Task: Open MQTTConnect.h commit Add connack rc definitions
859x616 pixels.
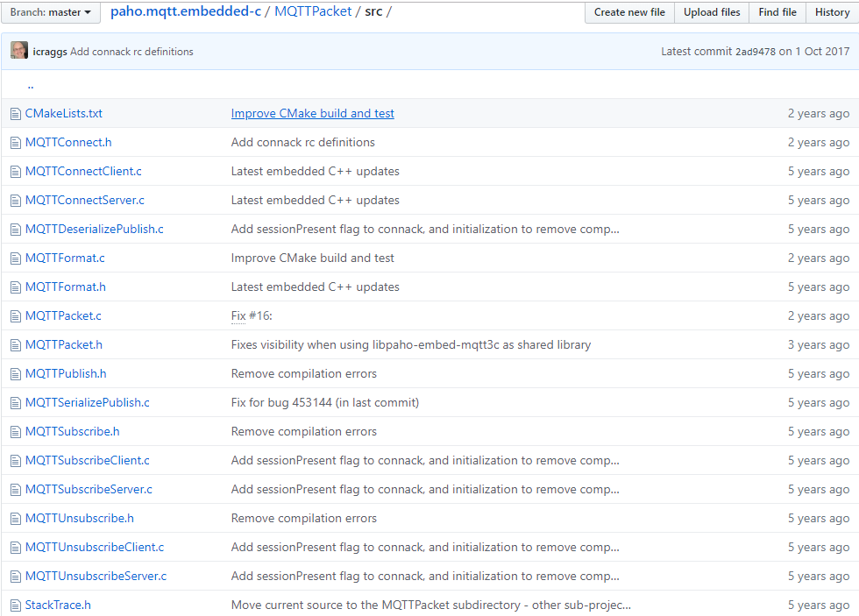Action: pyautogui.click(x=303, y=142)
